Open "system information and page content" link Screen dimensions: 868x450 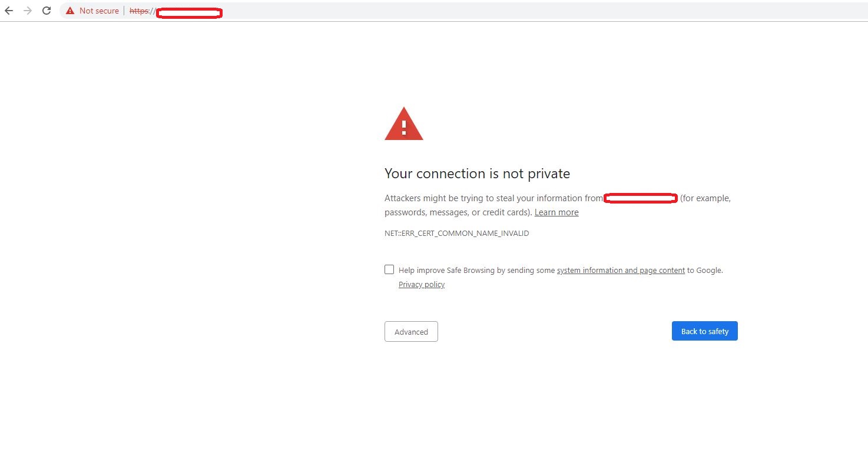tap(621, 271)
